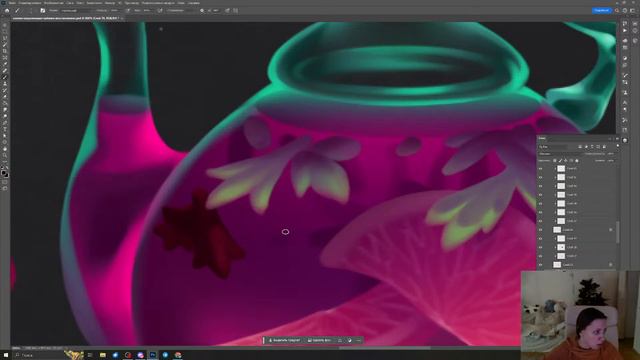Open the Image menu
The height and width of the screenshot is (360, 640).
tap(53, 3)
